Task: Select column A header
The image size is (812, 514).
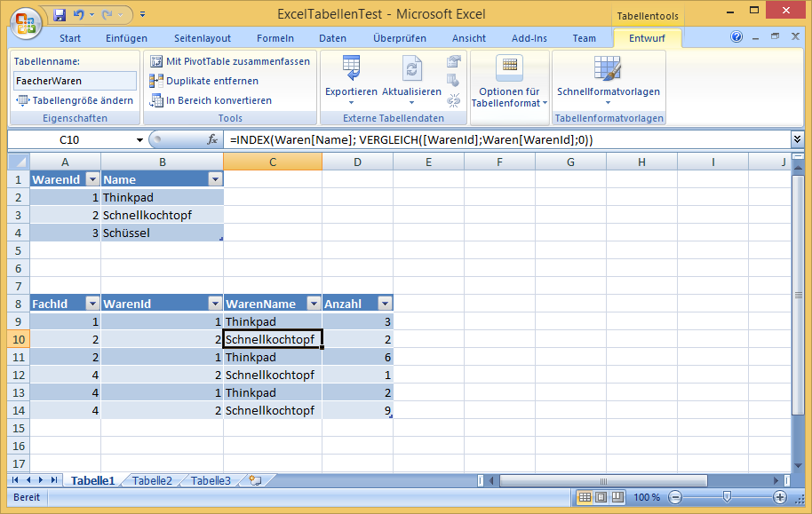Action: [x=65, y=162]
